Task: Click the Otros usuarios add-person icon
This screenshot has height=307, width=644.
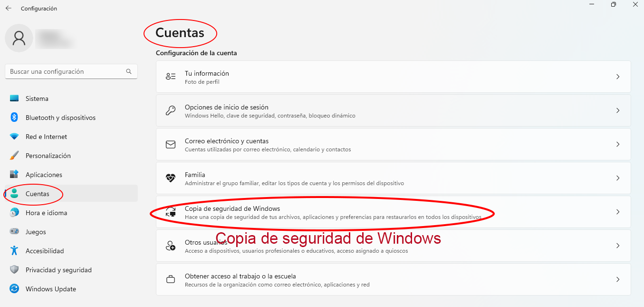Action: pos(171,246)
